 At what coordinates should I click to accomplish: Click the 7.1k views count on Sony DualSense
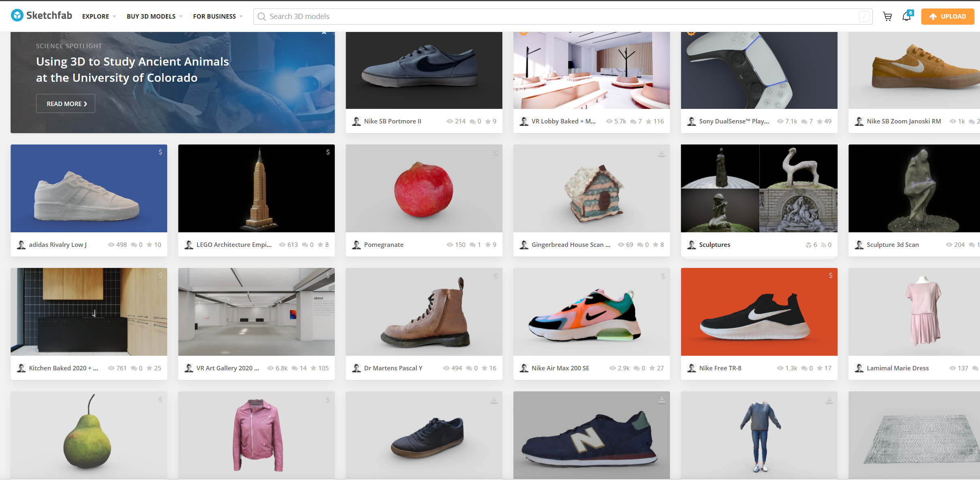click(787, 121)
